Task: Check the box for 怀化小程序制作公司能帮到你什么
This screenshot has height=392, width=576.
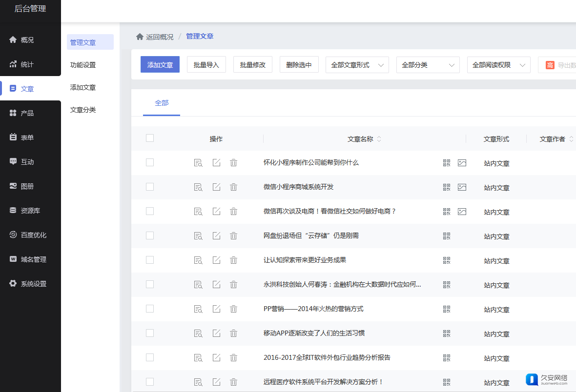Action: click(x=150, y=162)
